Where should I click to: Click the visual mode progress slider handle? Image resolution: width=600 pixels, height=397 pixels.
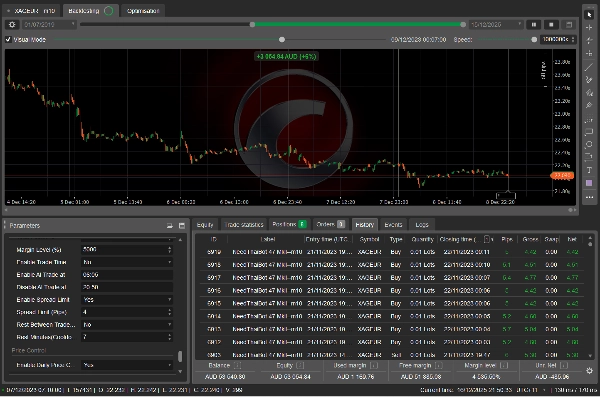(282, 39)
